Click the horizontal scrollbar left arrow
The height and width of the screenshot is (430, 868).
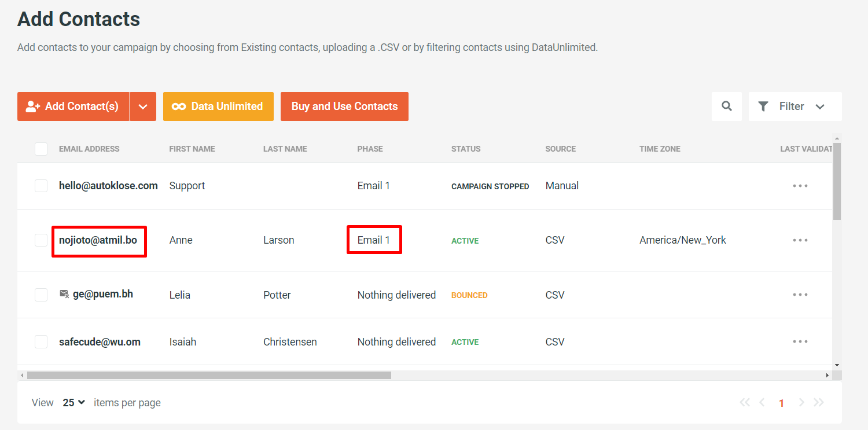[22, 375]
